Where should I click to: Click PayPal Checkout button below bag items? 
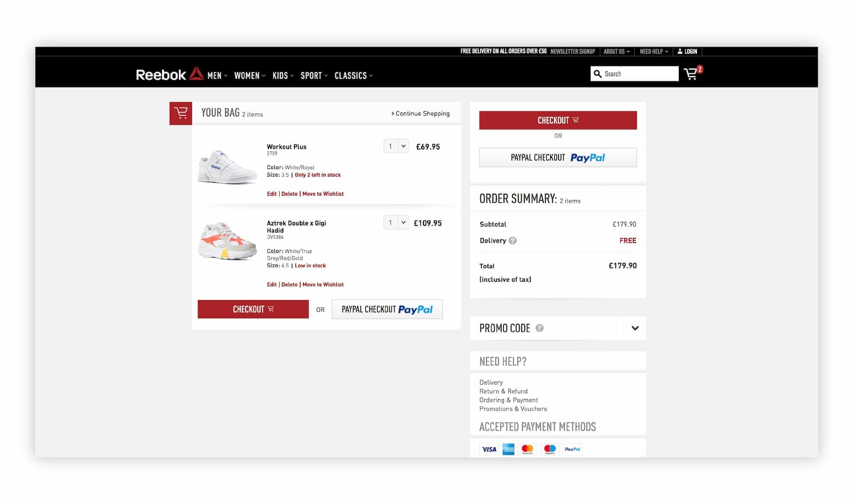(387, 309)
